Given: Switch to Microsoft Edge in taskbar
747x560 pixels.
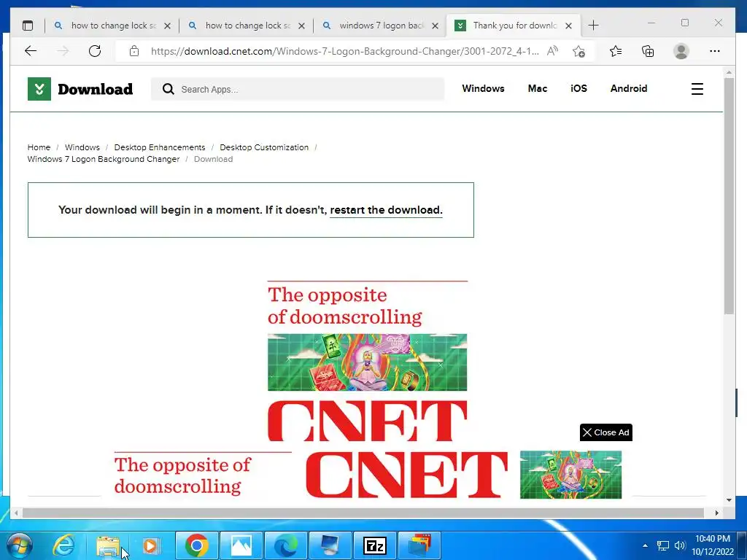Looking at the screenshot, I should point(285,545).
